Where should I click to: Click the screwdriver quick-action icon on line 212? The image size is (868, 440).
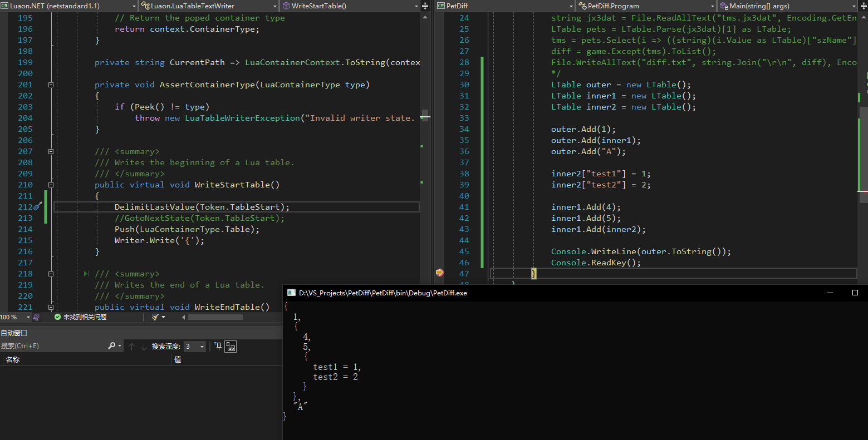(x=38, y=206)
